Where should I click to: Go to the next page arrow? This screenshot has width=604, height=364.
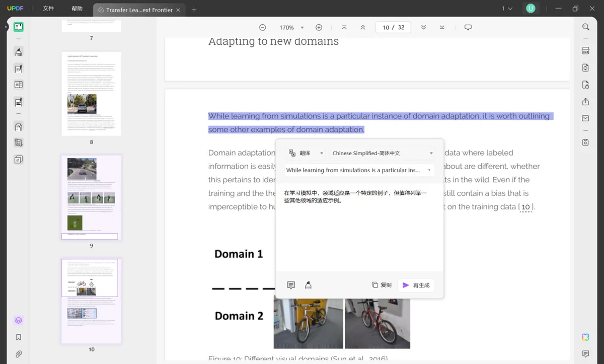[x=423, y=28]
